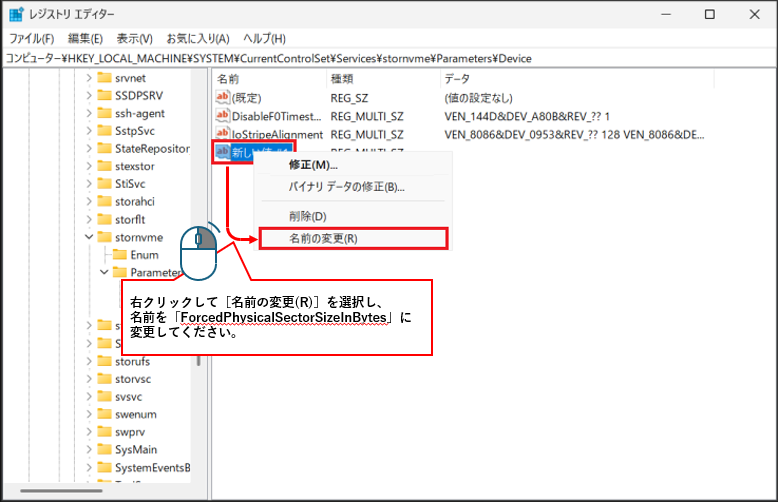This screenshot has height=502, width=778.
Task: Click the VEN_144D&DEV_A80B data cell
Action: click(527, 116)
